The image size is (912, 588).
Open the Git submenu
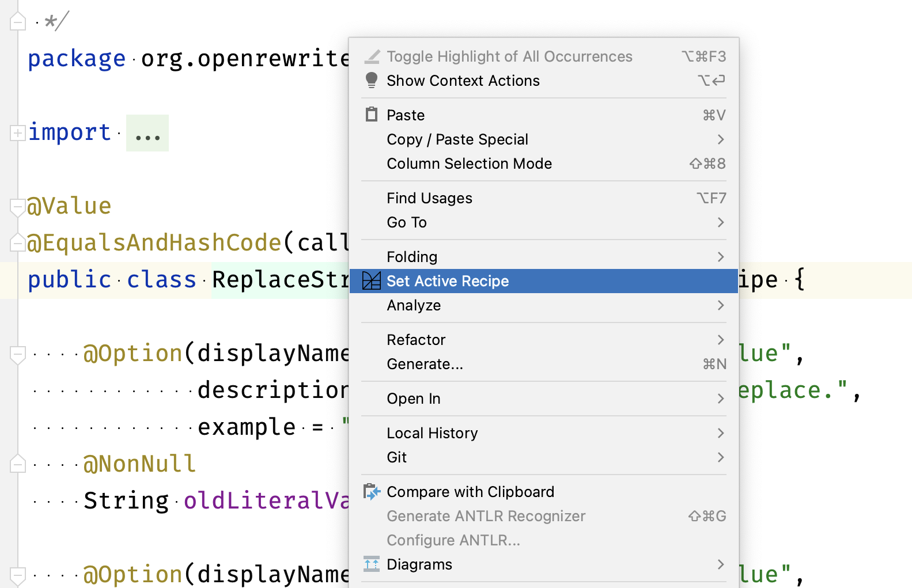tap(544, 457)
